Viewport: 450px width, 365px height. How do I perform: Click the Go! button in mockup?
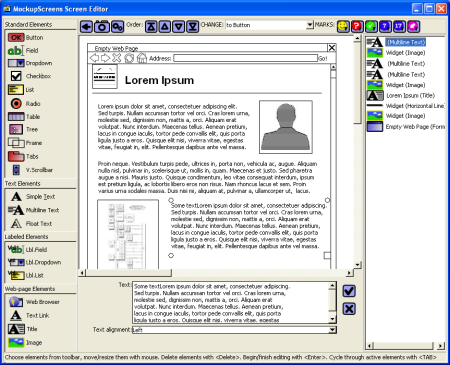(323, 59)
